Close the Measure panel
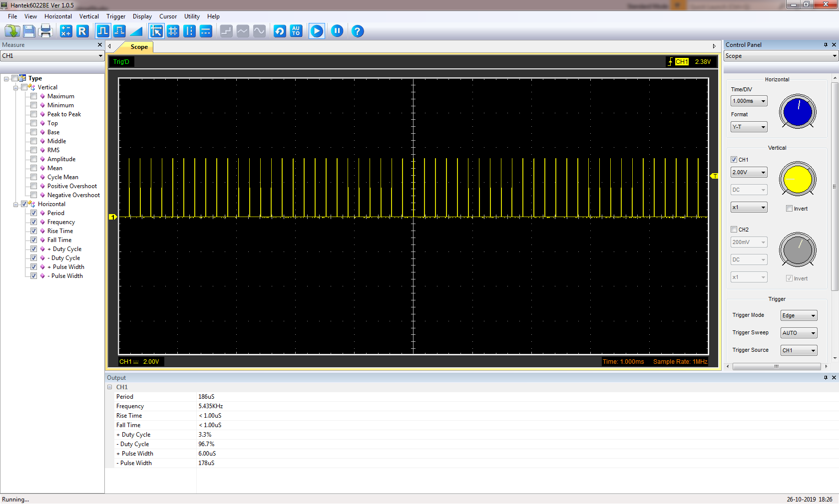This screenshot has width=839, height=504. coord(100,45)
